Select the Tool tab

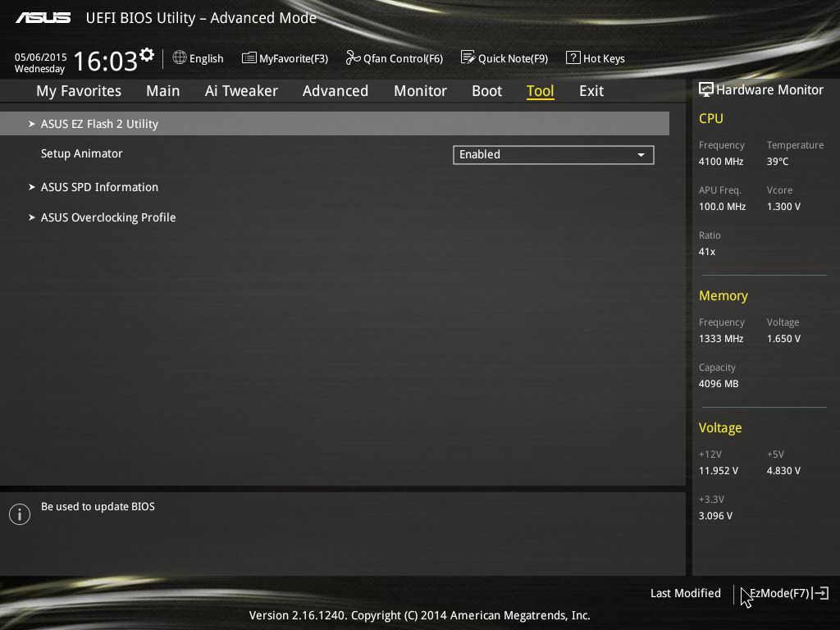540,91
